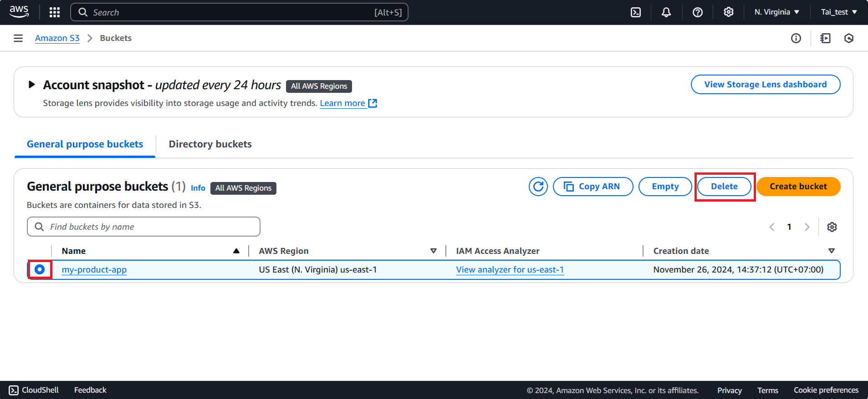The height and width of the screenshot is (399, 868).
Task: Toggle the side navigation hamburger menu
Action: [x=18, y=38]
